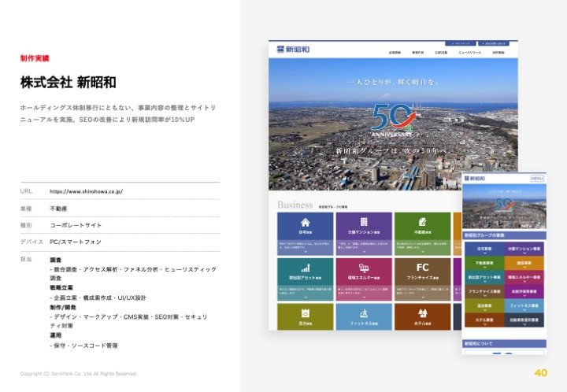Select the orange 建設事業 tile in the mobile preview
This screenshot has height=392, width=567.
524,263
